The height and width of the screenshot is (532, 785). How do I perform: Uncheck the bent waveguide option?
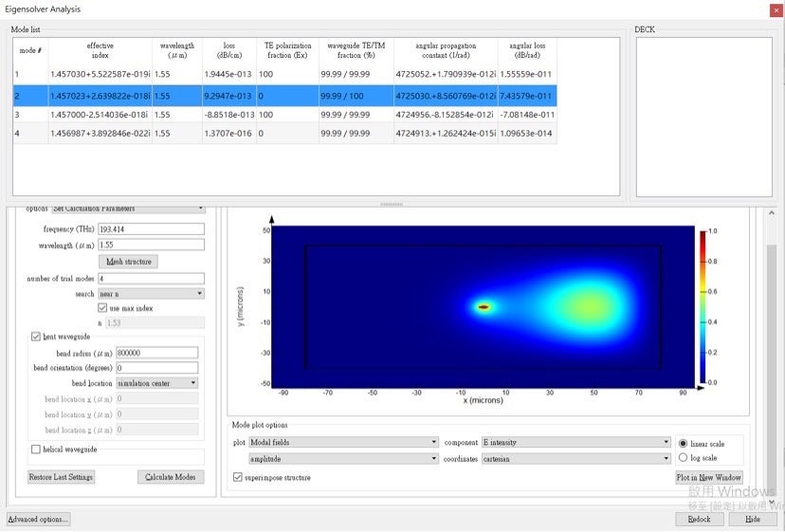pyautogui.click(x=36, y=337)
